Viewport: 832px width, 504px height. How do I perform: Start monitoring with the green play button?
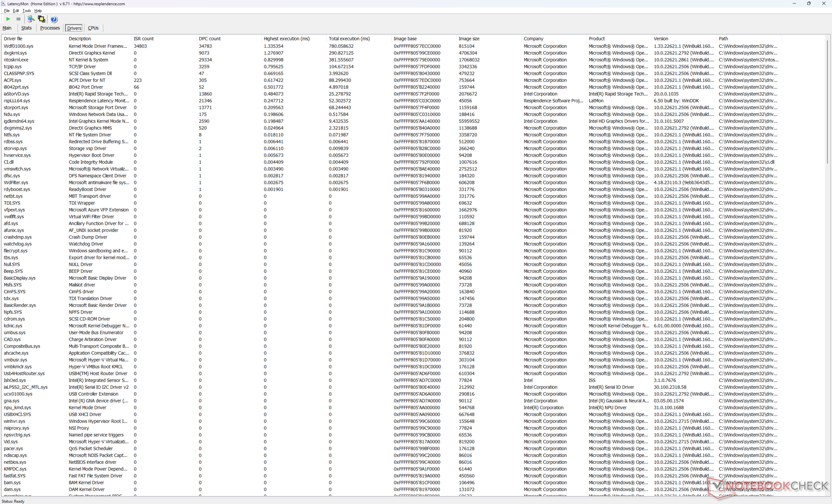(x=8, y=19)
